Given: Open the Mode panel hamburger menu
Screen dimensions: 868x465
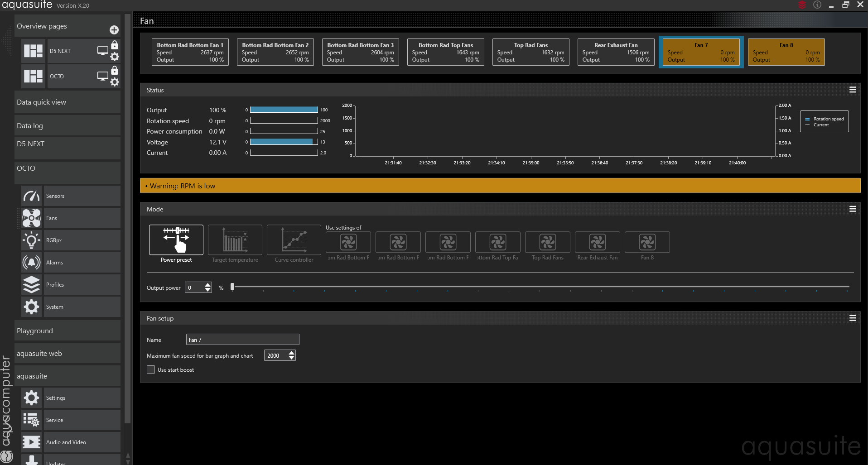Looking at the screenshot, I should [x=853, y=209].
